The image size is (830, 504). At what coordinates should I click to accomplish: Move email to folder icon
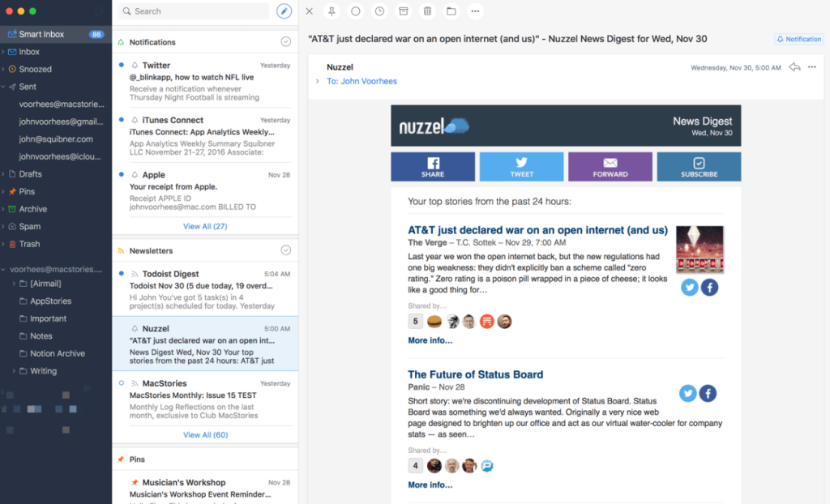tap(451, 11)
